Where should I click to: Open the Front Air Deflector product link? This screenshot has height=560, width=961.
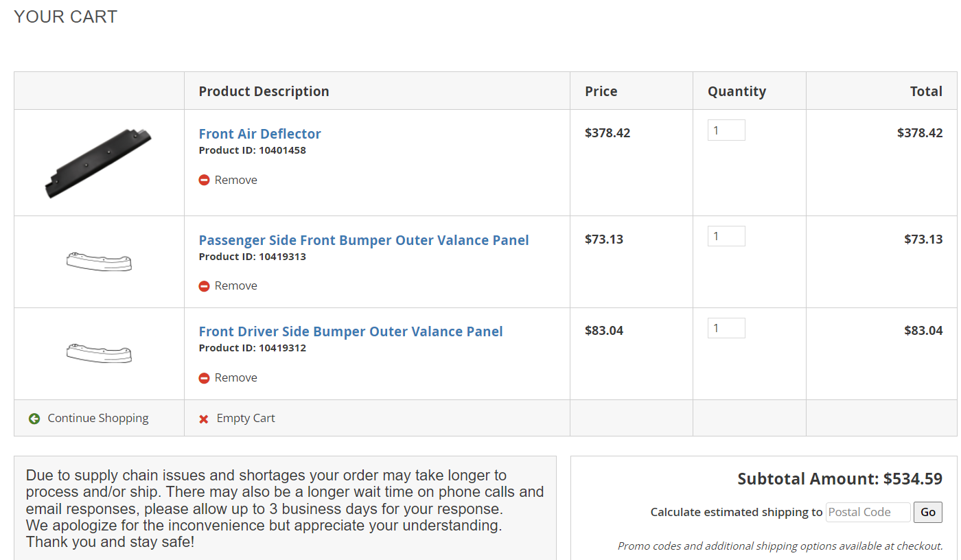[x=259, y=134]
